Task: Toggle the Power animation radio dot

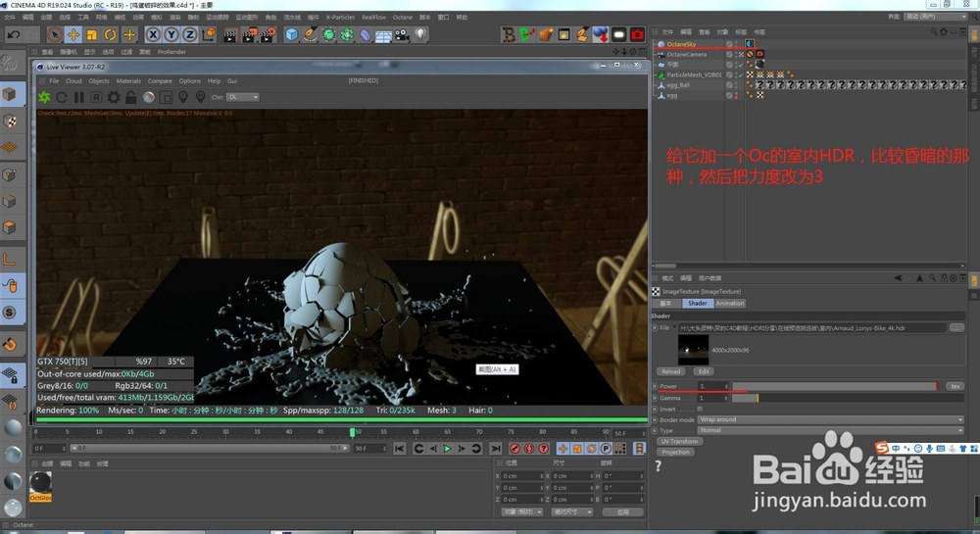Action: click(x=655, y=386)
